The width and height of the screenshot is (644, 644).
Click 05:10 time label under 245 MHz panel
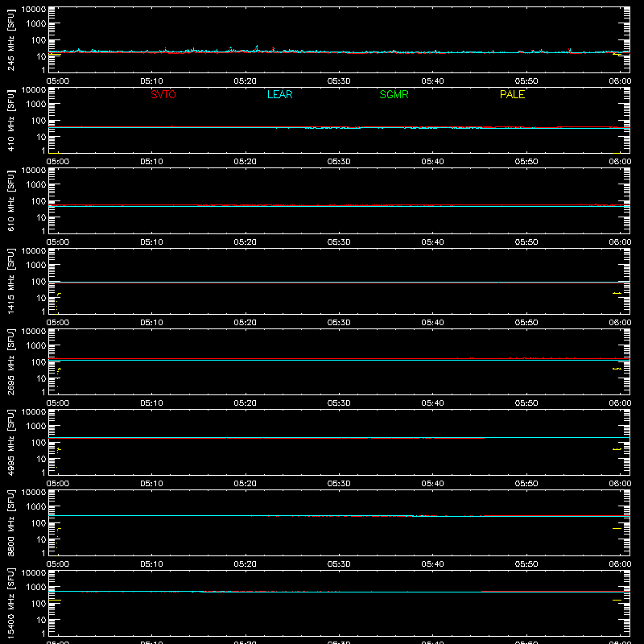[x=151, y=81]
